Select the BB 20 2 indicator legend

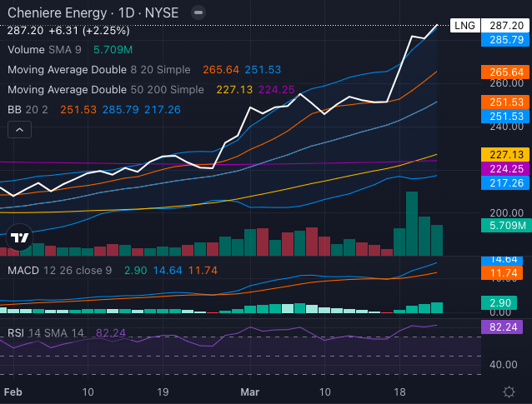[28, 109]
